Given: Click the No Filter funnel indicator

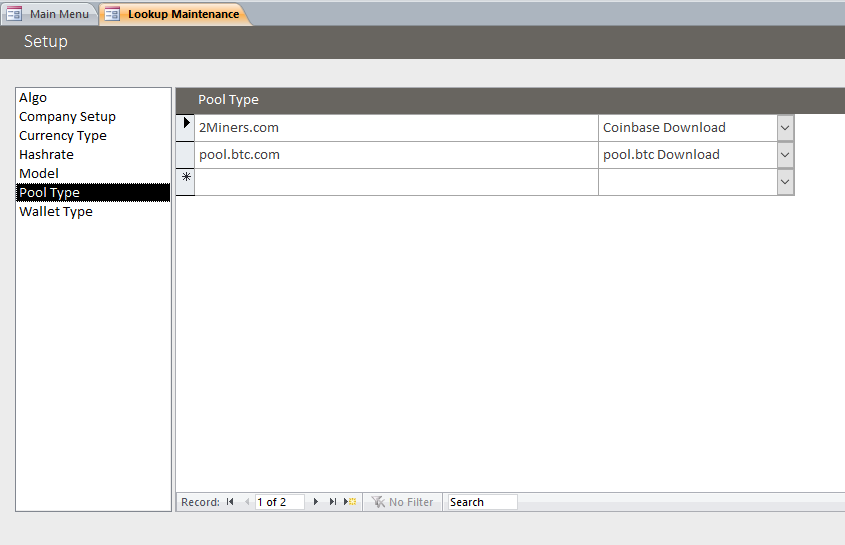Looking at the screenshot, I should [402, 502].
